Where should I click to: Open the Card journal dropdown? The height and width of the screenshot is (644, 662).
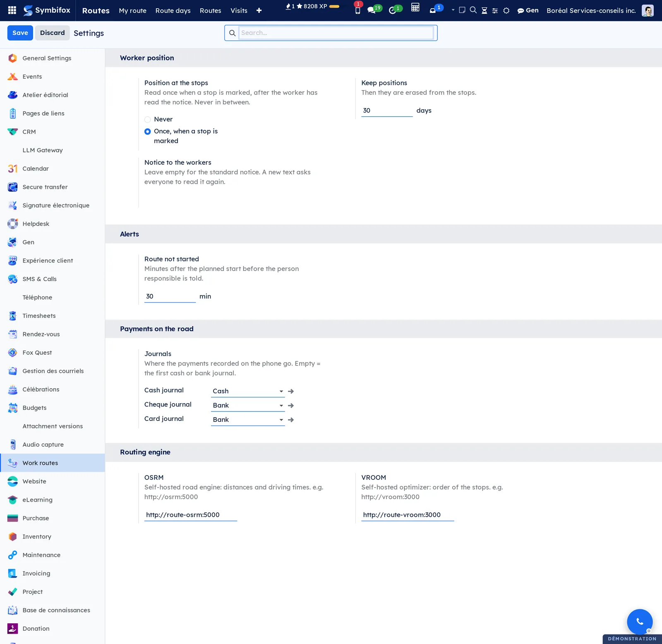(x=248, y=420)
